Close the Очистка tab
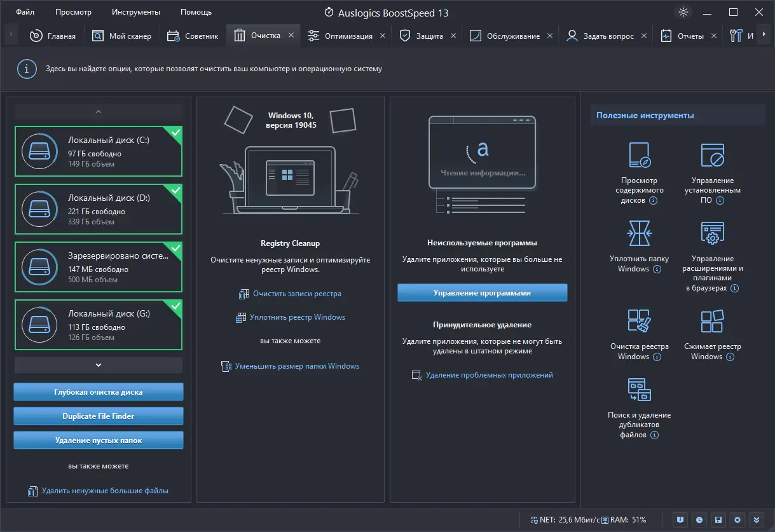775x532 pixels. 291,36
